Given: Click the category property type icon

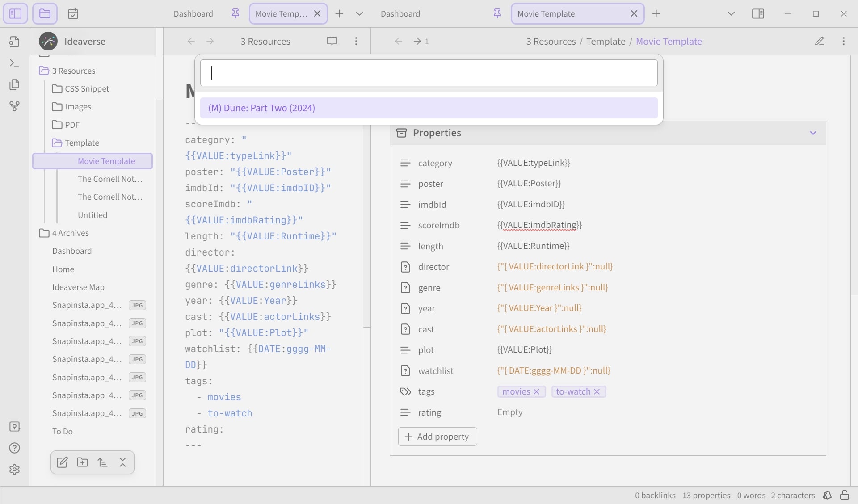Looking at the screenshot, I should 405,163.
